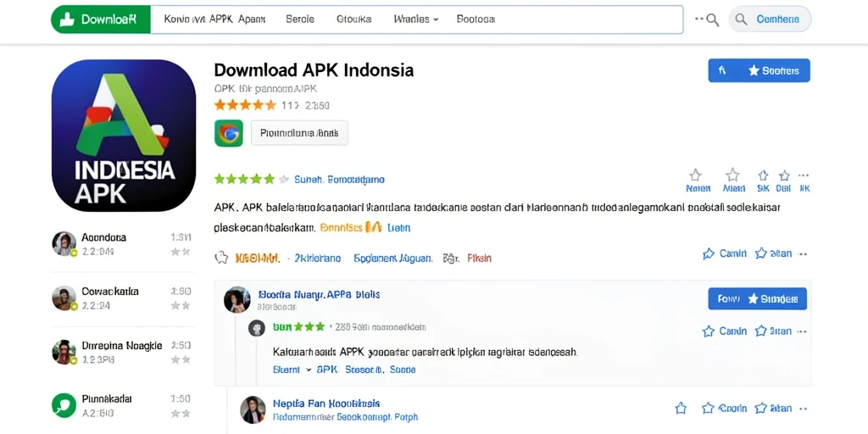Viewport: 868px width, 434px height.
Task: Click the red Fiksin link
Action: point(480,258)
